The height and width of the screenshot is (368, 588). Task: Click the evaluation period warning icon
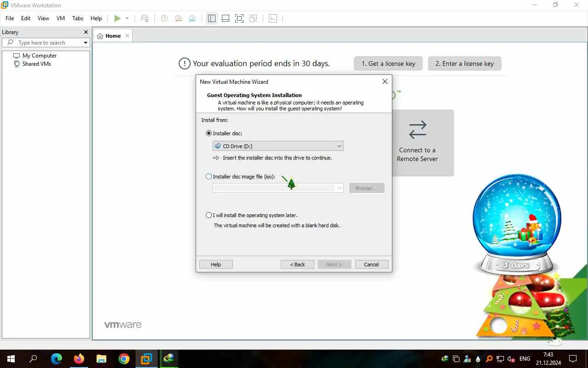pos(184,63)
